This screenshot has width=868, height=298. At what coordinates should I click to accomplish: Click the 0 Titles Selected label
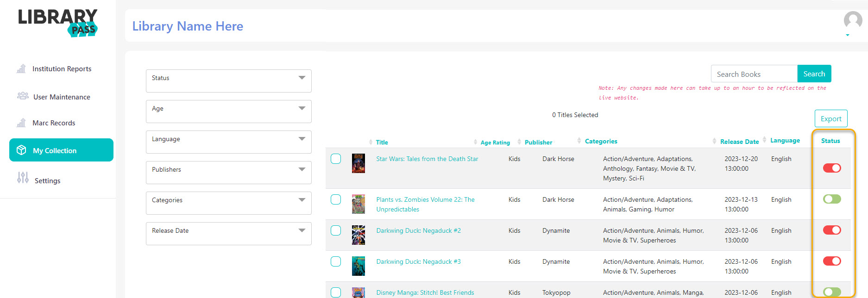[575, 115]
